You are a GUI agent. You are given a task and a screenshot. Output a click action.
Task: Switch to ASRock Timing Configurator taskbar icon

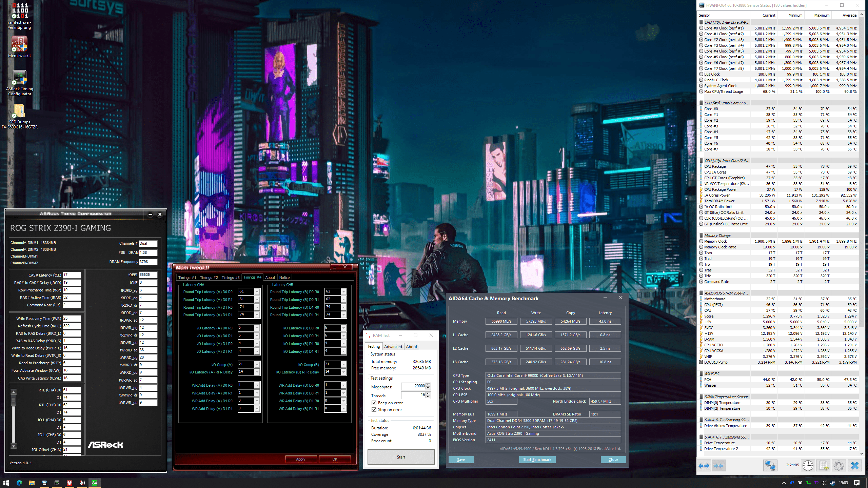coord(57,483)
